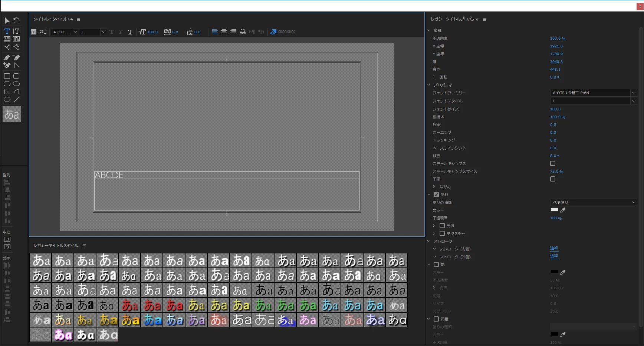644x346 pixels.
Task: Turn on the 影 shadow checkbox
Action: tap(436, 265)
